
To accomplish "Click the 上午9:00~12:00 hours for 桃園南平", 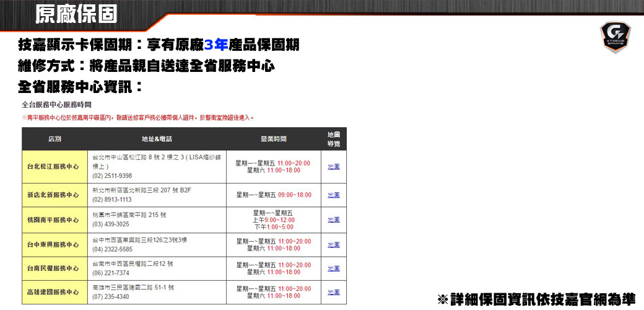I will pyautogui.click(x=274, y=220).
